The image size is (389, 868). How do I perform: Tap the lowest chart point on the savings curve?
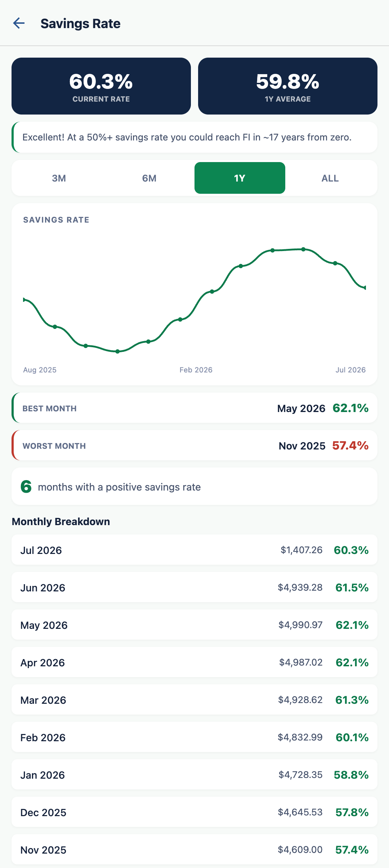point(117,352)
